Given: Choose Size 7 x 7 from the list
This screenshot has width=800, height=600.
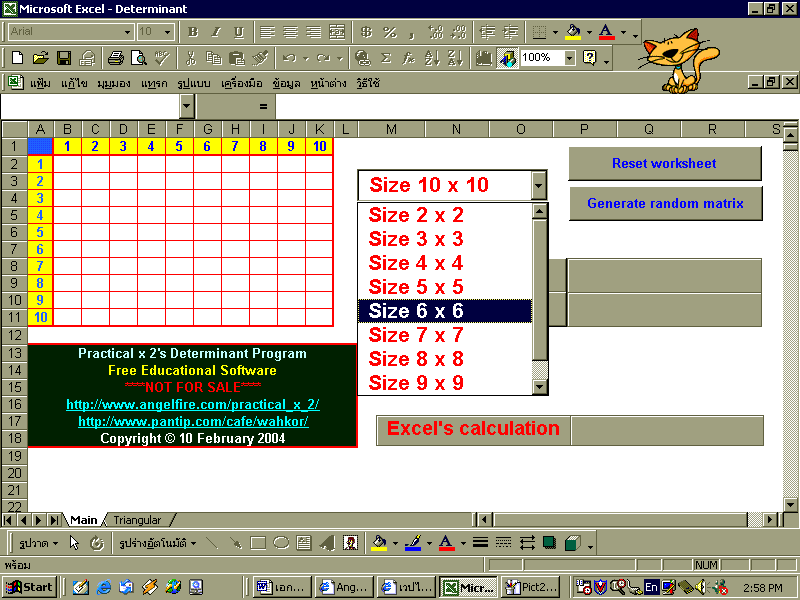Looking at the screenshot, I should [415, 335].
